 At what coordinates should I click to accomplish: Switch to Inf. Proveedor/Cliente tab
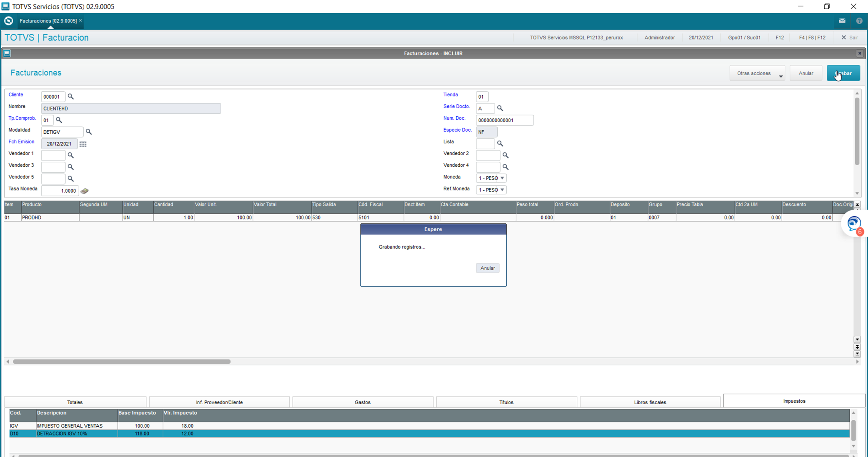coord(219,402)
